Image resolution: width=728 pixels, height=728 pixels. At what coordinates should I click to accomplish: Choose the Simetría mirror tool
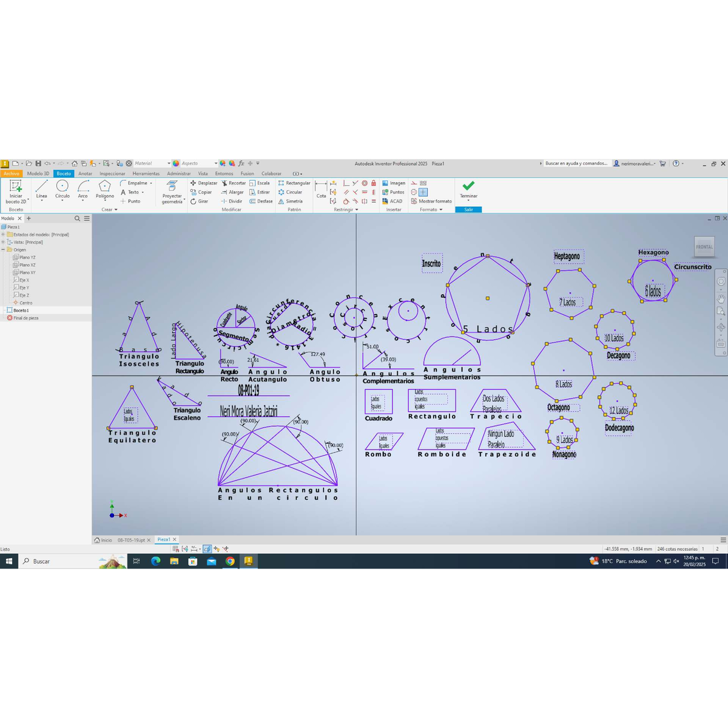[291, 201]
